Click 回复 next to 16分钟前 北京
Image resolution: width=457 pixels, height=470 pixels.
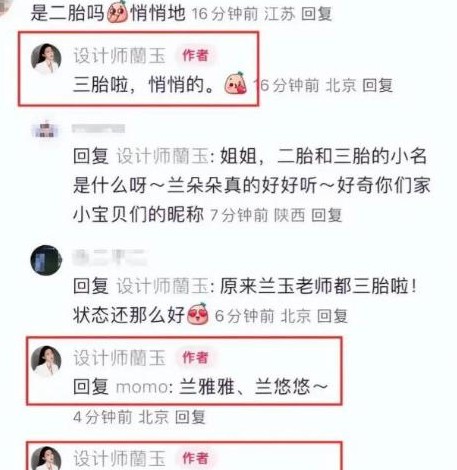pos(377,85)
